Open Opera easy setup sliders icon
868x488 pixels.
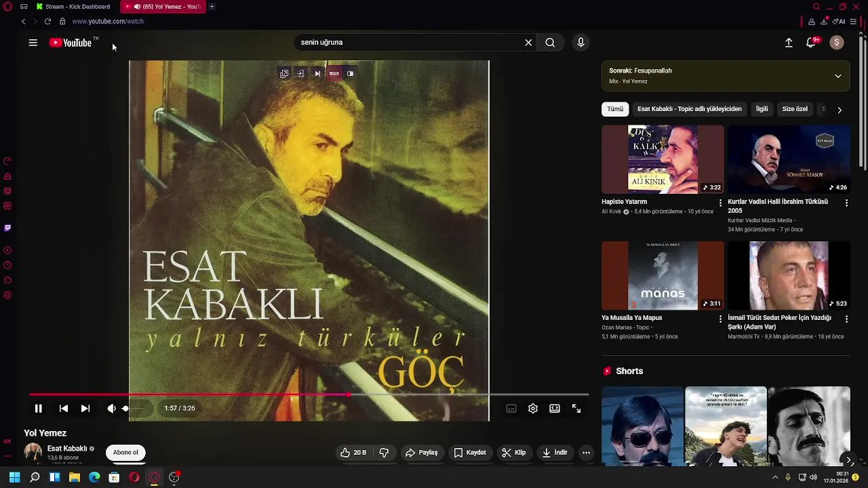854,22
